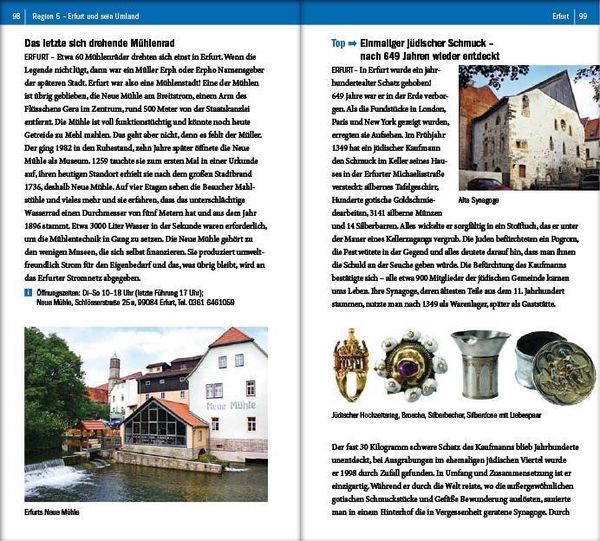Click the line 'man in einem Hinterhof die in Vergessenheit'
The height and width of the screenshot is (541, 600).
pos(451,512)
